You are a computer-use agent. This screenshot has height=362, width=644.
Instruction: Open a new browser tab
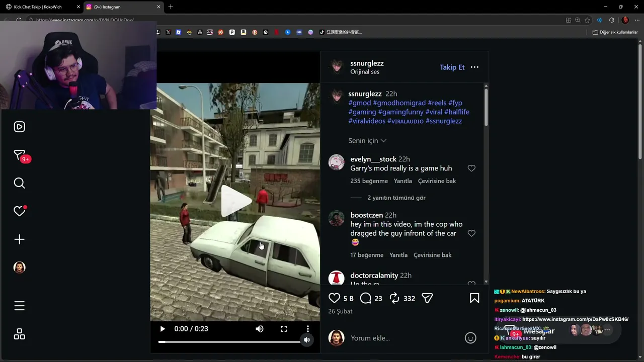pos(171,7)
